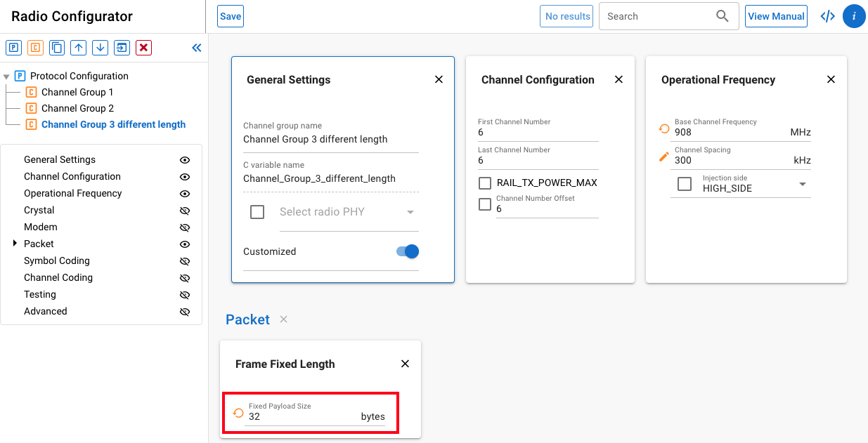The width and height of the screenshot is (868, 443).
Task: Click the Save button
Action: 231,16
